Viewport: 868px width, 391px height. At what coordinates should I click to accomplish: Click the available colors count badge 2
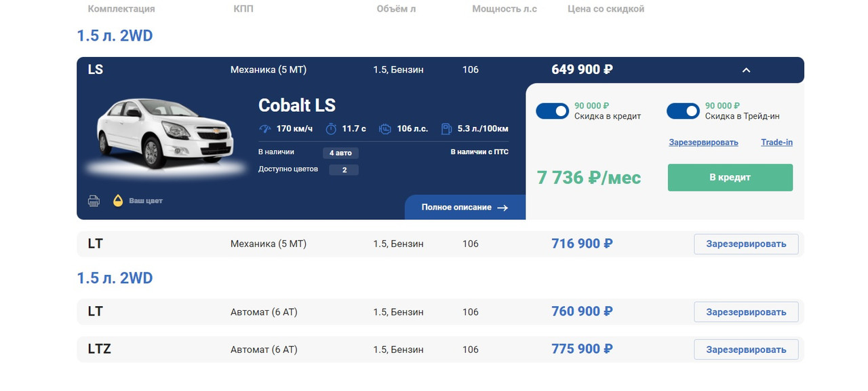pos(344,170)
